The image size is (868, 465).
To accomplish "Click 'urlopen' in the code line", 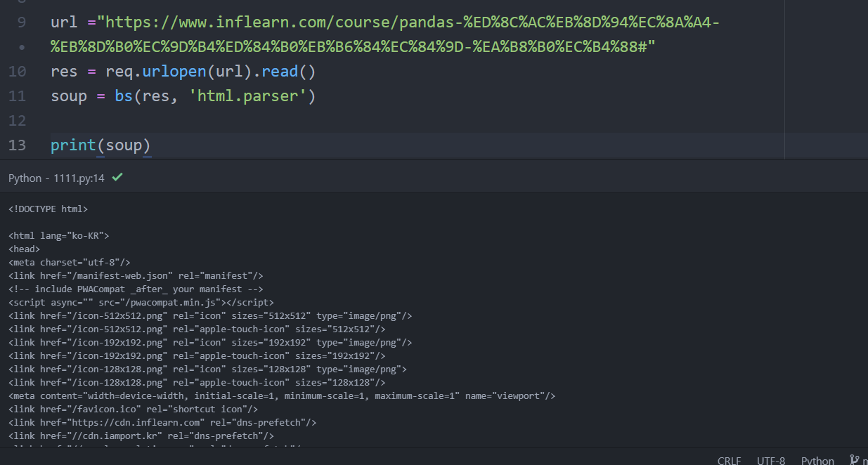I will [x=174, y=72].
